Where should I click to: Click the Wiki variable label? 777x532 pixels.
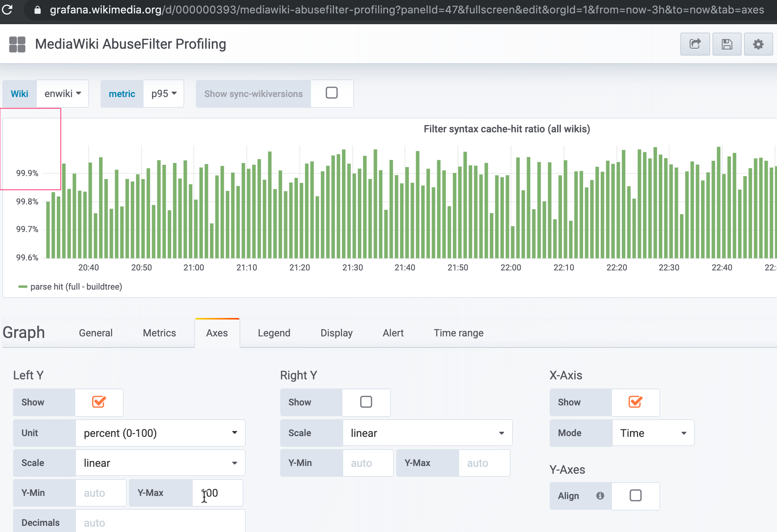[x=20, y=93]
